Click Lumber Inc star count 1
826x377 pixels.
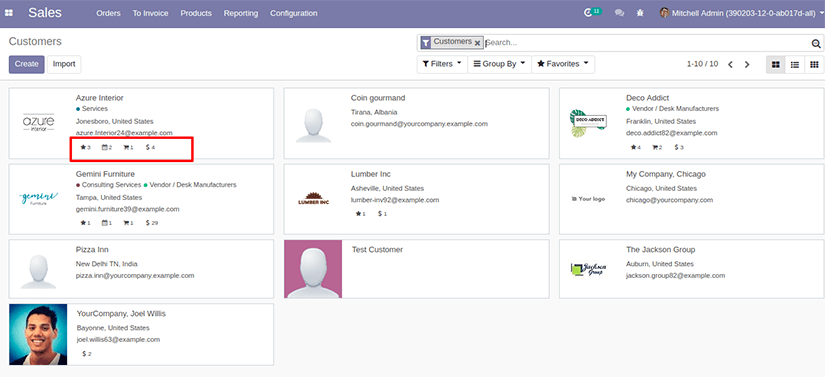click(360, 214)
